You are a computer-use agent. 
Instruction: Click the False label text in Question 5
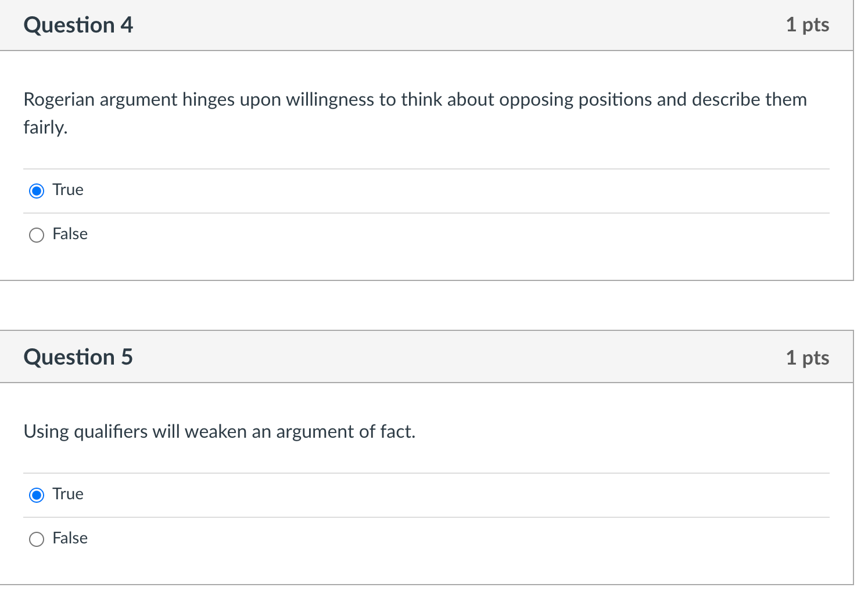click(70, 539)
